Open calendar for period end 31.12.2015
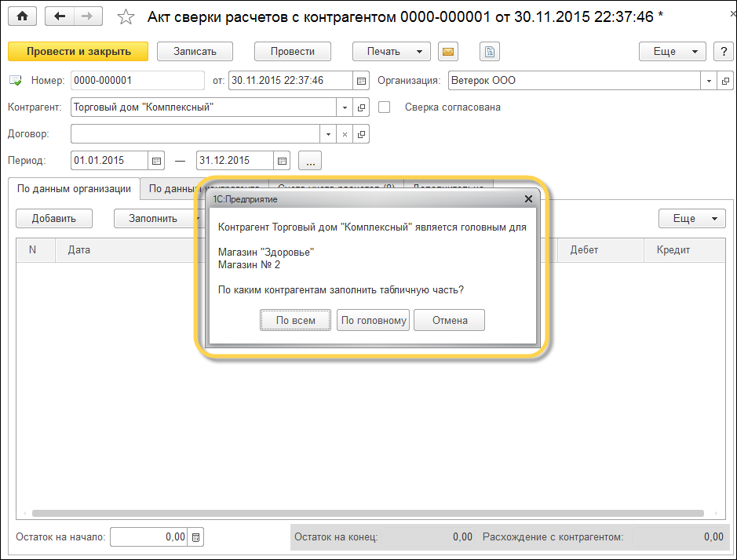 (282, 161)
